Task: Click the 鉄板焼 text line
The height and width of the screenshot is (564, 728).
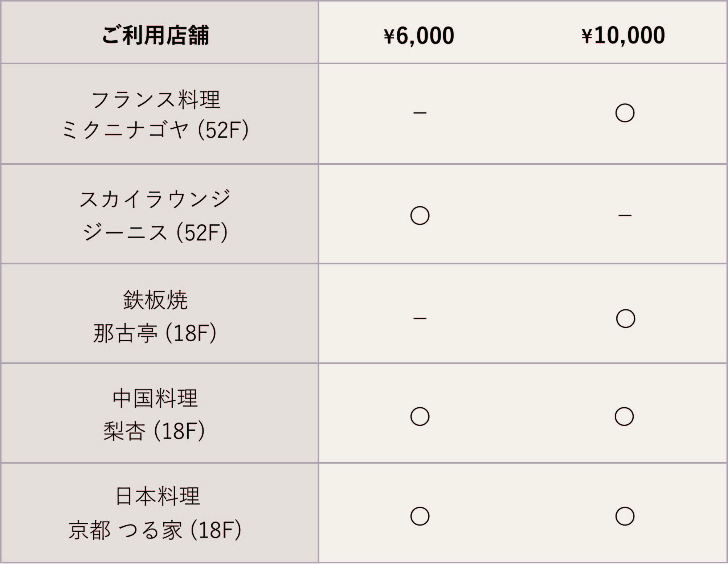Action: tap(155, 300)
